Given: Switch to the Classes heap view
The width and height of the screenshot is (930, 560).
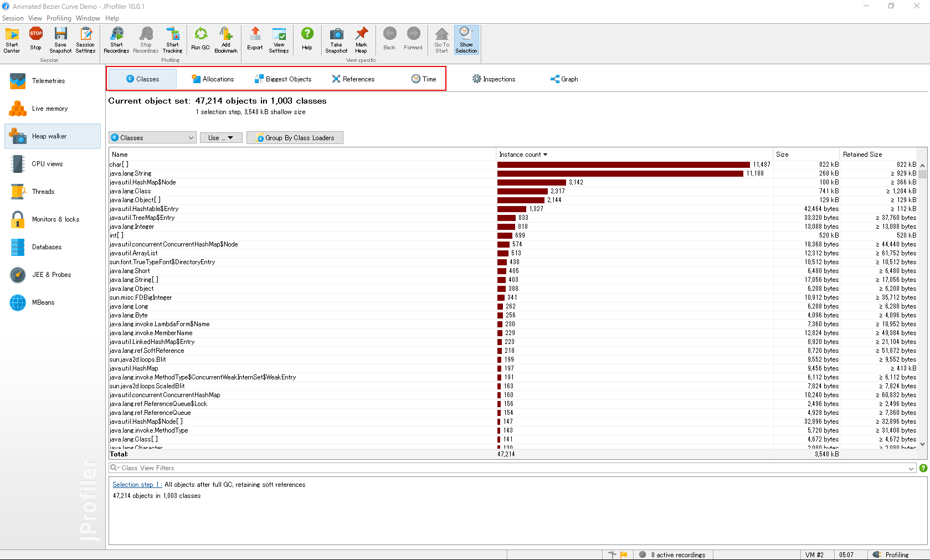Looking at the screenshot, I should pyautogui.click(x=142, y=79).
